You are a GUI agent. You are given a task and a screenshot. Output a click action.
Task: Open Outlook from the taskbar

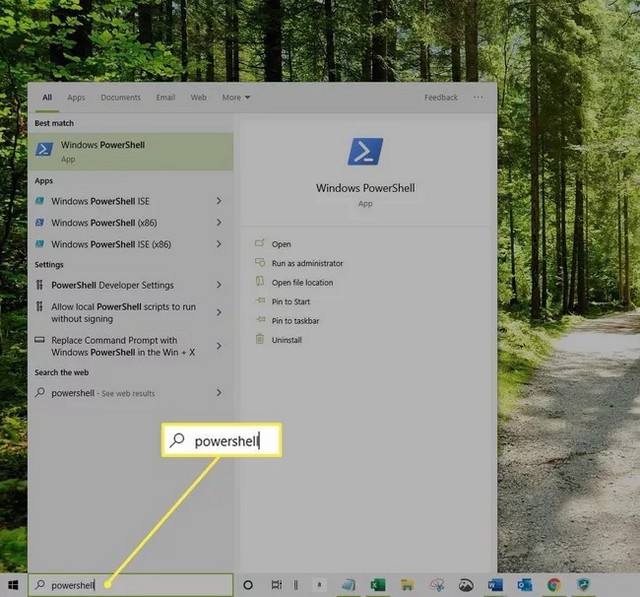524,585
